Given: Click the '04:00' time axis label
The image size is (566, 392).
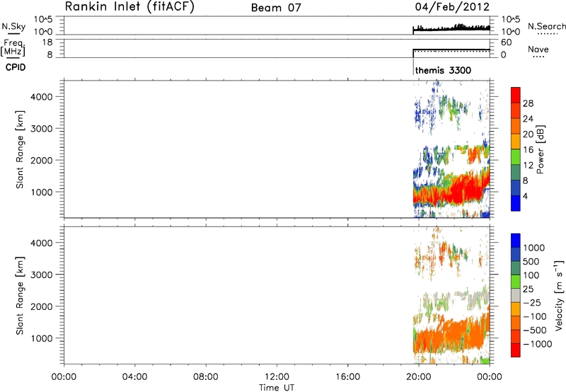Looking at the screenshot, I should coord(134,377).
